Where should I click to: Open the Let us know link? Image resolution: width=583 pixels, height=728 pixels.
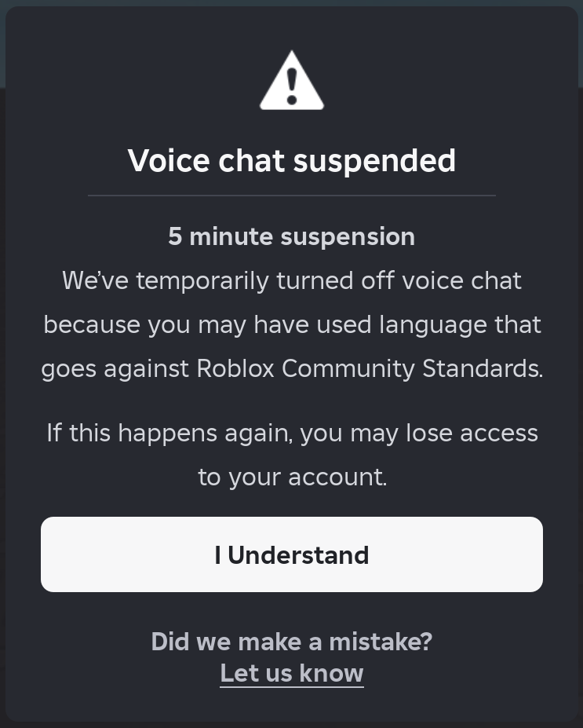(x=292, y=673)
